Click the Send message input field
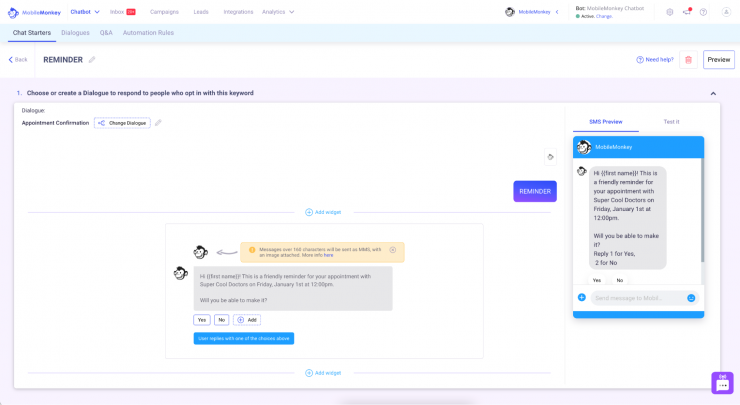This screenshot has height=405, width=740. 637,298
